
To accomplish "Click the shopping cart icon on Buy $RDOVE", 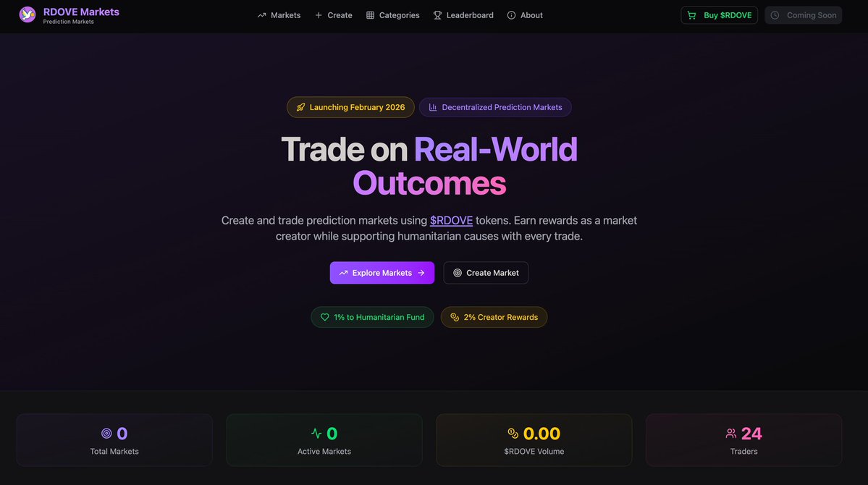I will coord(691,15).
